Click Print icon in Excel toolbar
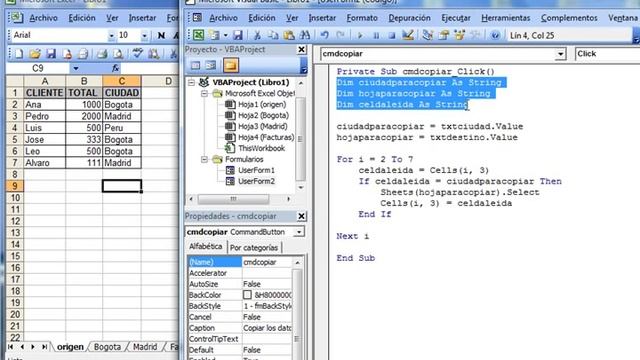 pos(102,53)
